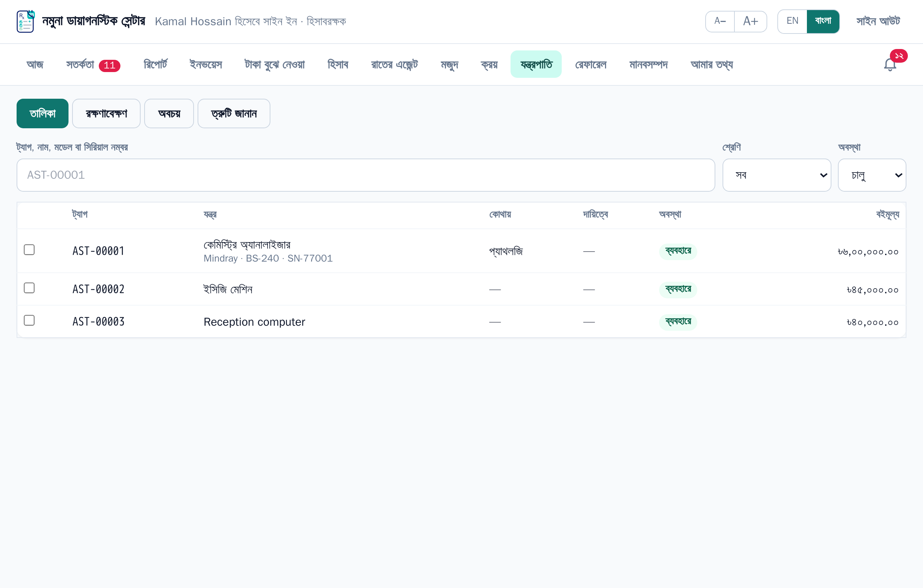Switch language to EN
The height and width of the screenshot is (588, 923).
792,22
